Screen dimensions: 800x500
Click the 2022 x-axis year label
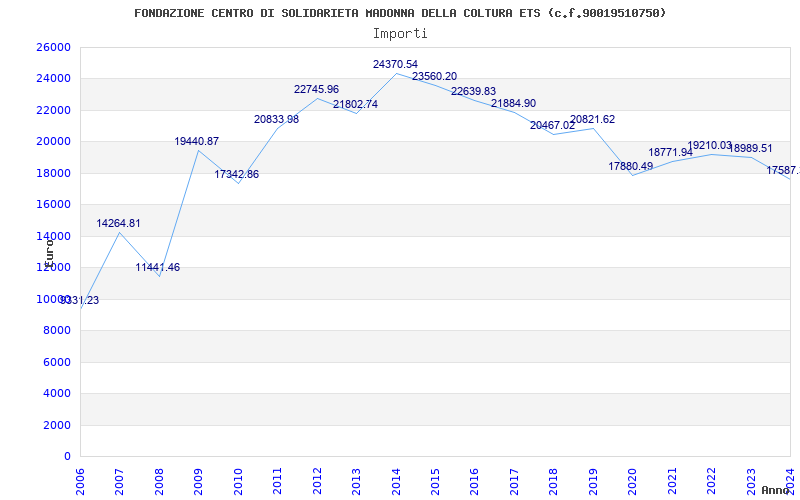(x=711, y=481)
